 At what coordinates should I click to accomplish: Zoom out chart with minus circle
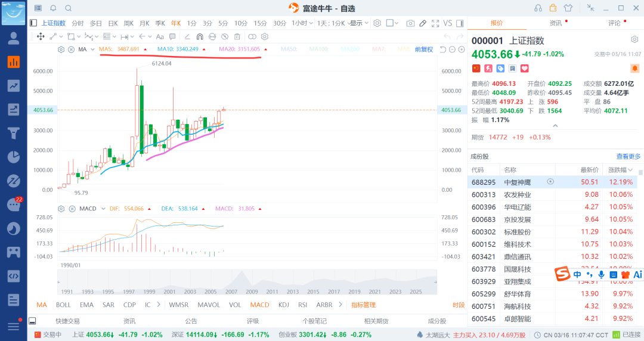click(x=452, y=49)
